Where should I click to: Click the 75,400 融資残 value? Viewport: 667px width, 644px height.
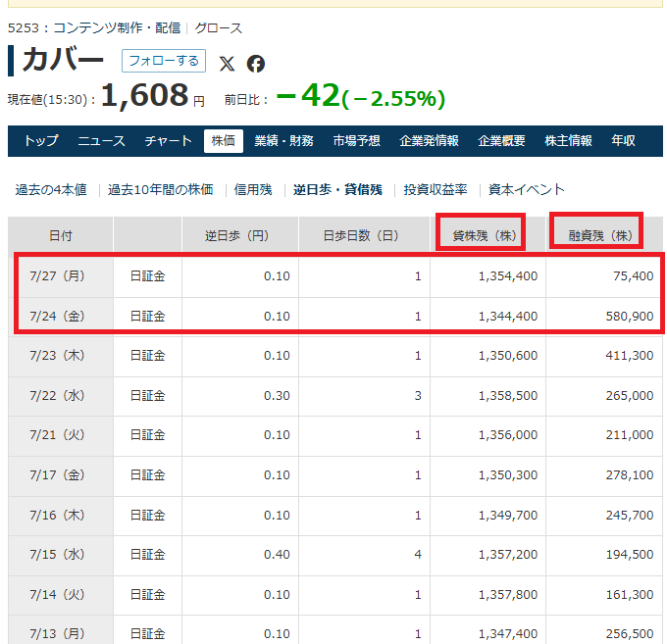(x=633, y=276)
